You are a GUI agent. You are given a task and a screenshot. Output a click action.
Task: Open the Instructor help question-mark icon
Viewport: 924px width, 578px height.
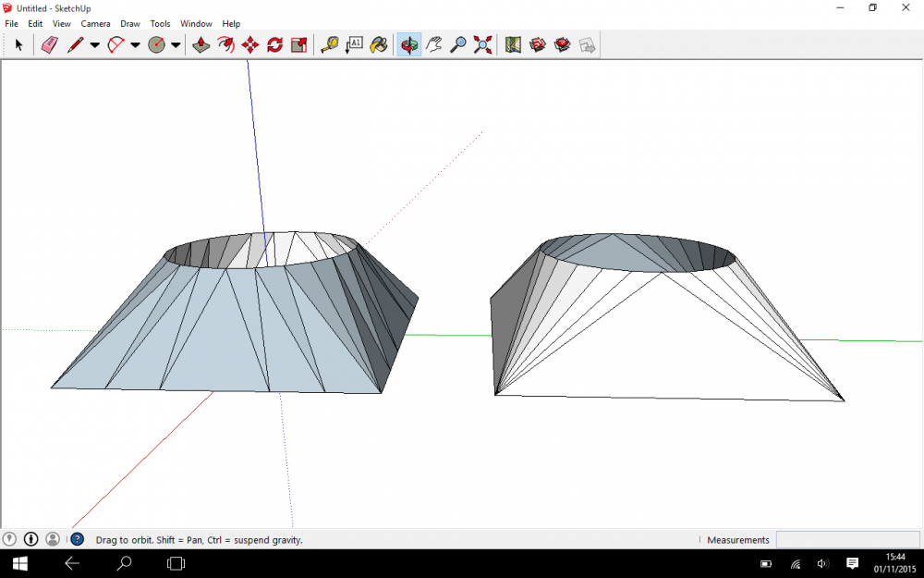coord(78,539)
